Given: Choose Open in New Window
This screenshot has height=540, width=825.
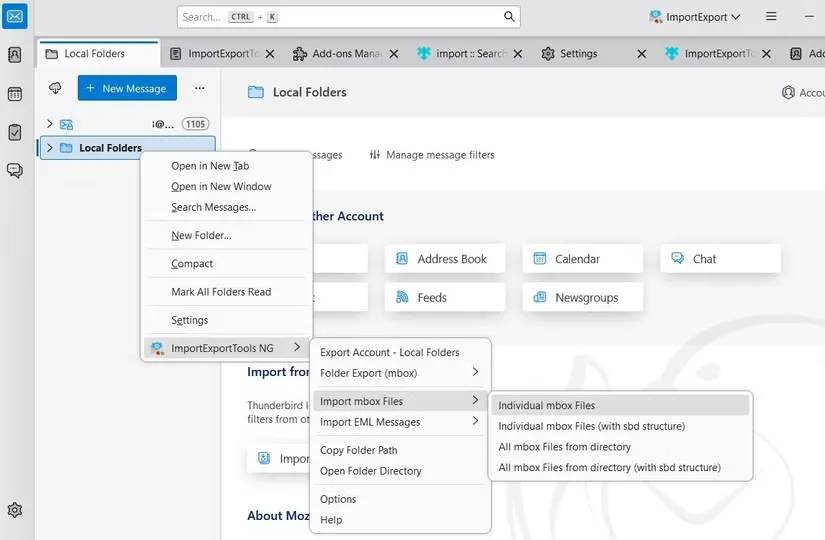Looking at the screenshot, I should pos(226,186).
